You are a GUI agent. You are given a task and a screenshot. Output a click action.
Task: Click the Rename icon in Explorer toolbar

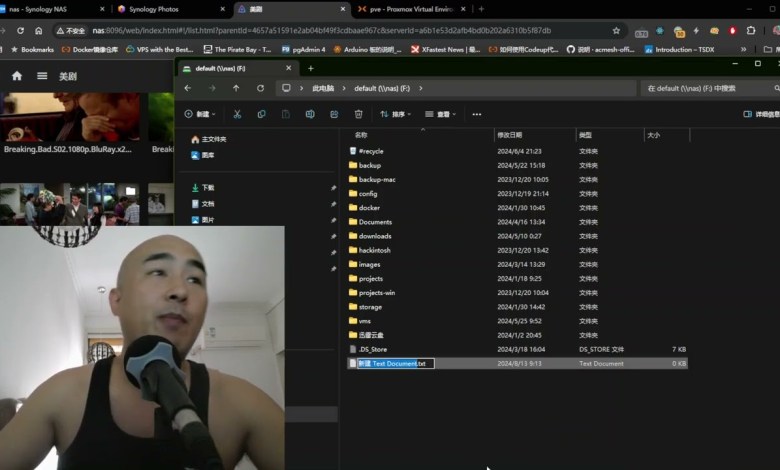pos(310,114)
